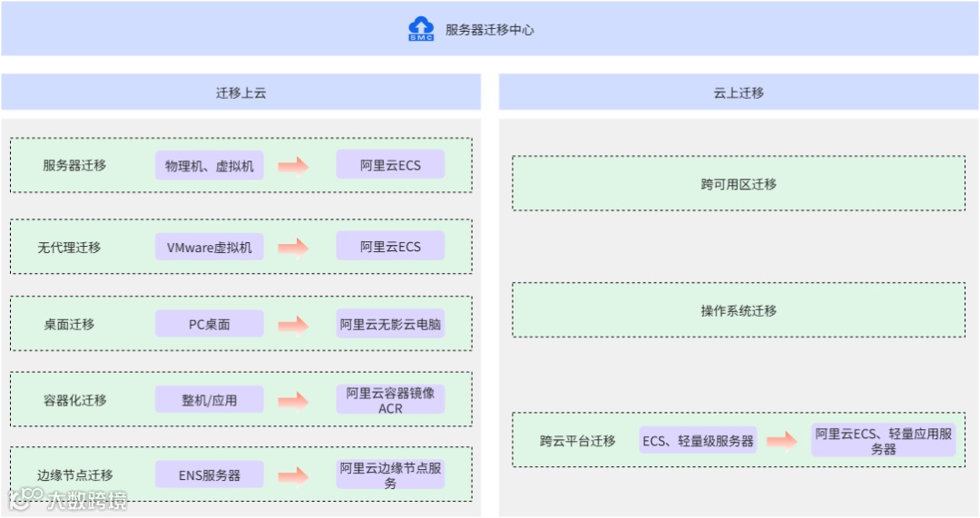Click the 阿里云ECS、轻量应用服务器 box
This screenshot has width=980, height=518.
click(x=884, y=441)
